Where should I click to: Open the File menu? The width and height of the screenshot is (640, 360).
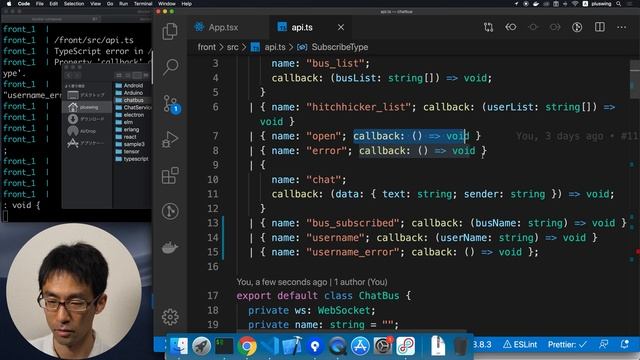pos(40,4)
